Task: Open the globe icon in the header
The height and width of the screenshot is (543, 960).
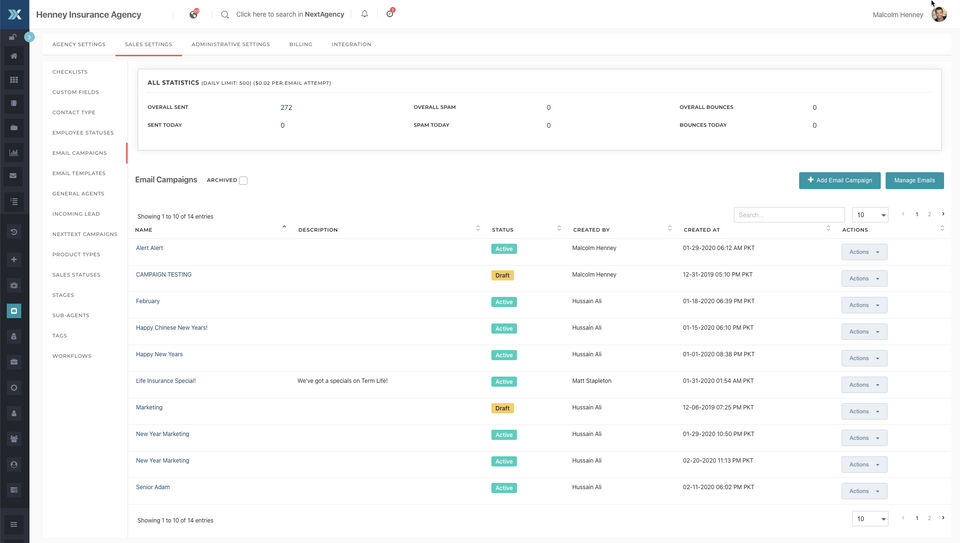Action: click(x=193, y=14)
